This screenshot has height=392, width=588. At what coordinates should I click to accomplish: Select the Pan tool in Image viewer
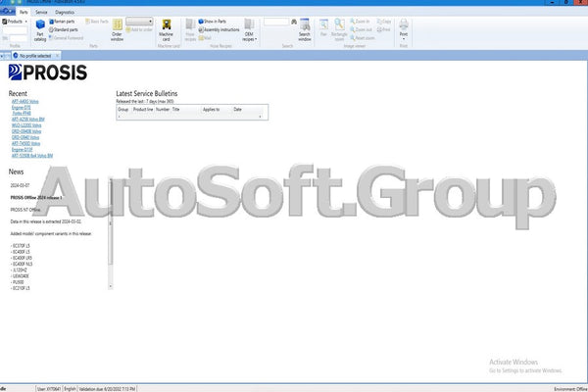click(x=323, y=28)
